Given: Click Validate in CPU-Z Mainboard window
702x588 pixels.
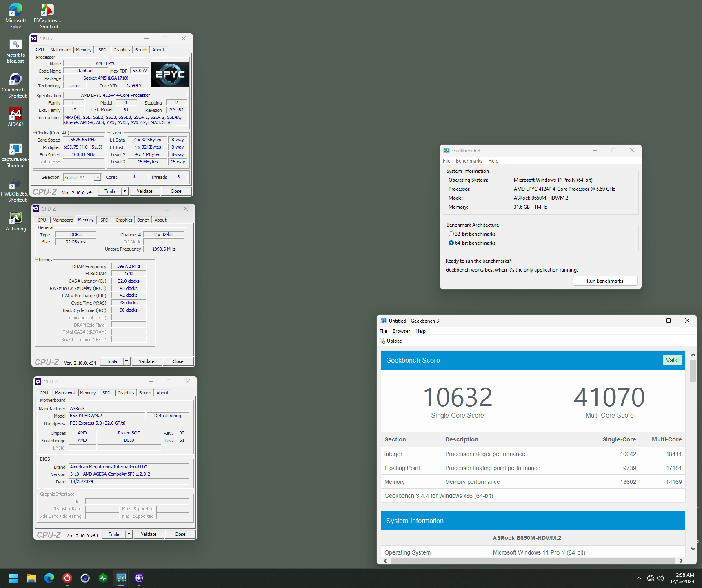Looking at the screenshot, I should coord(149,534).
